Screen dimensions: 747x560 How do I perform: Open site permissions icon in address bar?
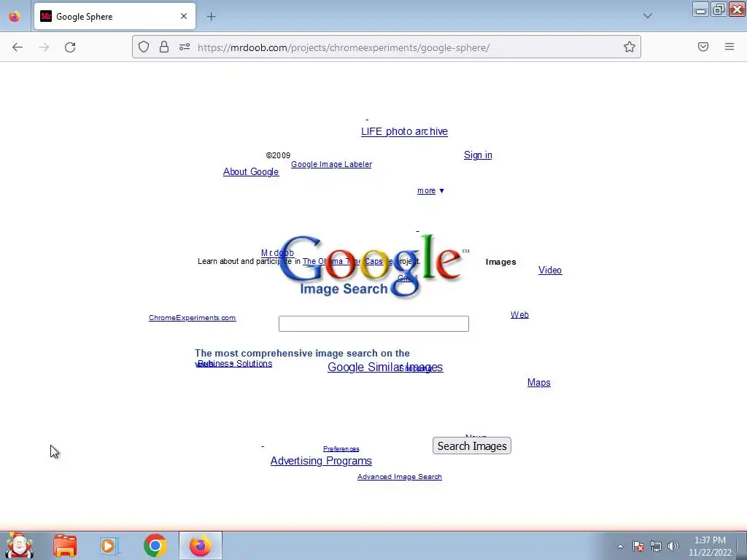185,47
